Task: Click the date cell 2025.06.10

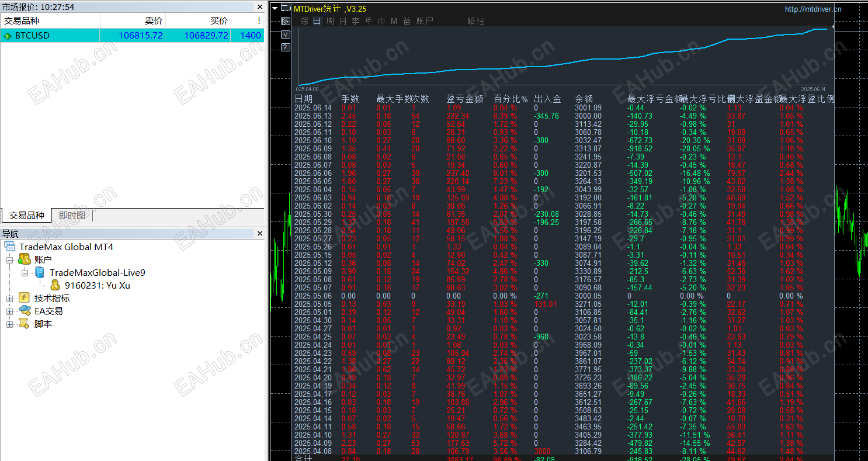Action: (313, 140)
